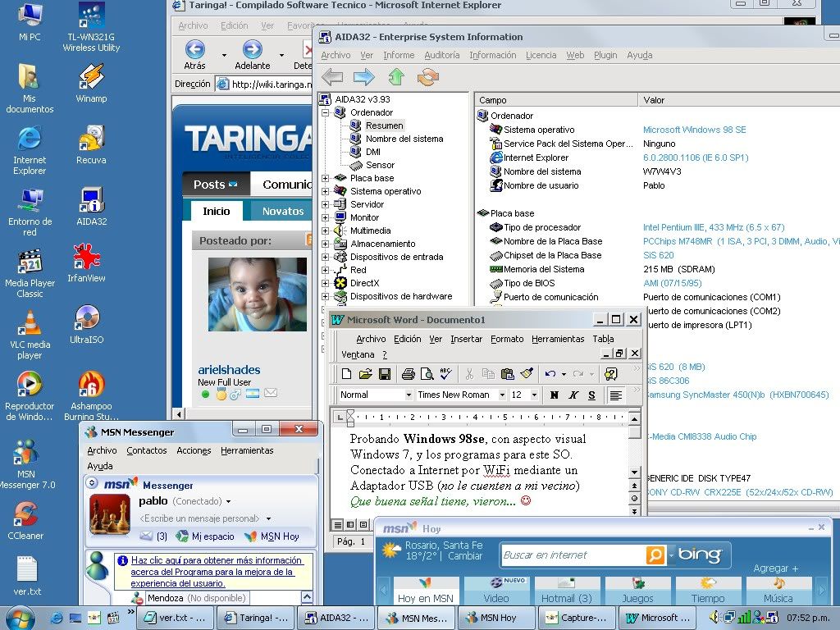
Task: Open Word Insertar menu
Action: [466, 339]
